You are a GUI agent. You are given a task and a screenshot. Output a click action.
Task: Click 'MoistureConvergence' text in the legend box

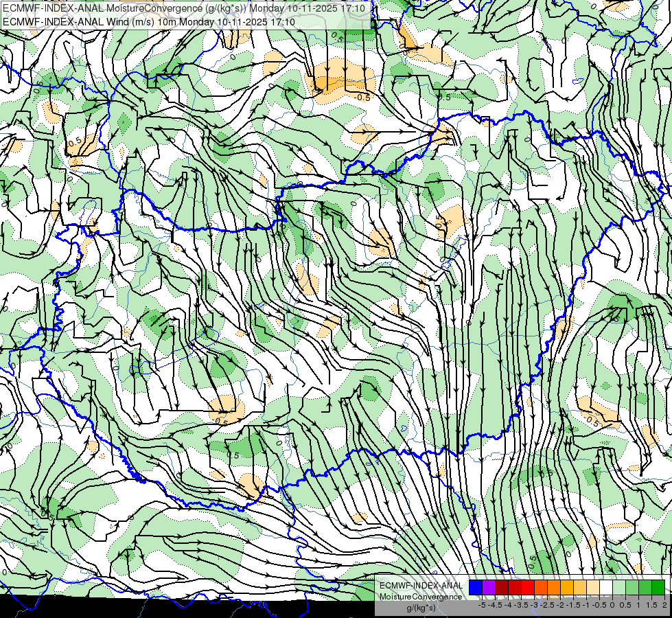[421, 597]
